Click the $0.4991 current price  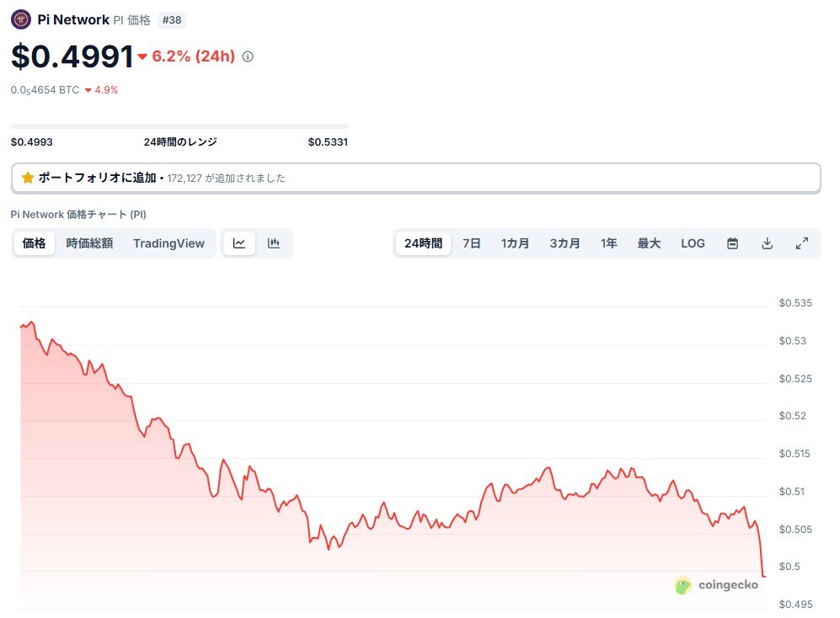click(x=72, y=56)
